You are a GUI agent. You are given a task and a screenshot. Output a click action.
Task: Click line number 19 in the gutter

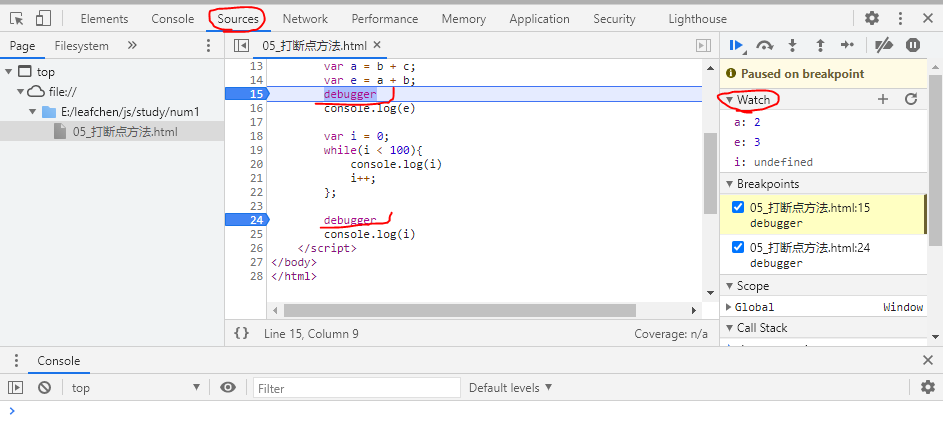tap(256, 150)
